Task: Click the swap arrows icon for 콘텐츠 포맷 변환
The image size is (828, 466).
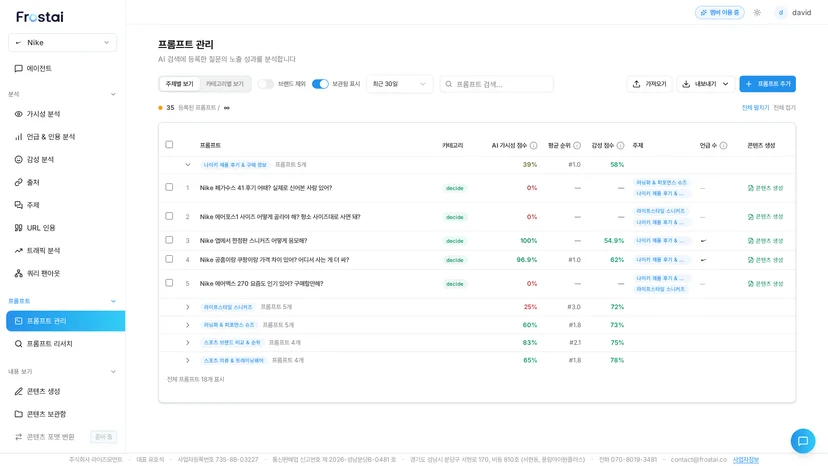Action: click(x=18, y=437)
